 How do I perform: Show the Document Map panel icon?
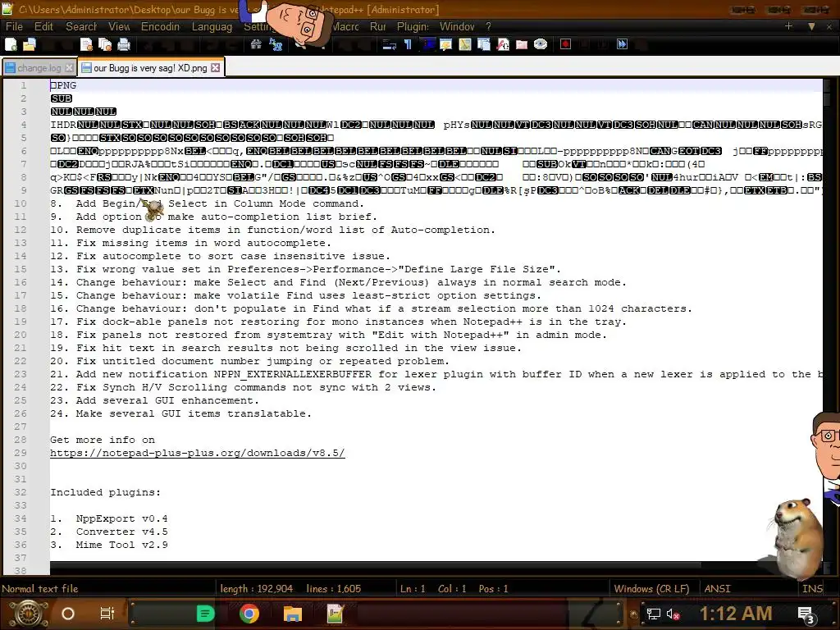464,44
